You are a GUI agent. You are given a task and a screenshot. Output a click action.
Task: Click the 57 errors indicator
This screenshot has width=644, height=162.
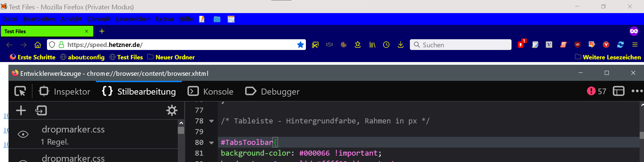point(596,91)
